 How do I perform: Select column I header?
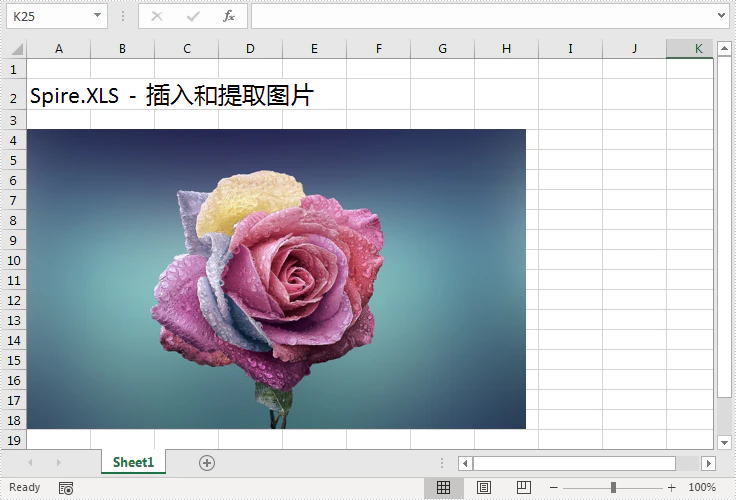[570, 48]
